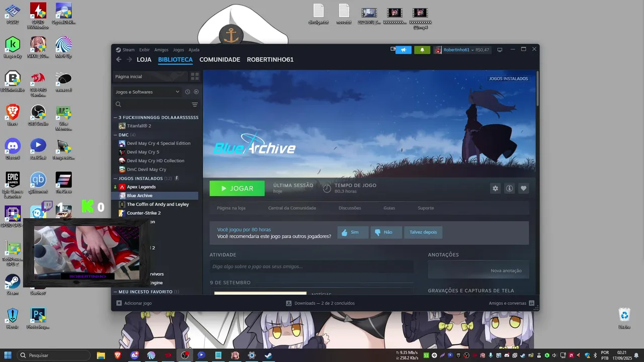The image size is (644, 362).
Task: Open Windows Start button
Action: point(8,355)
